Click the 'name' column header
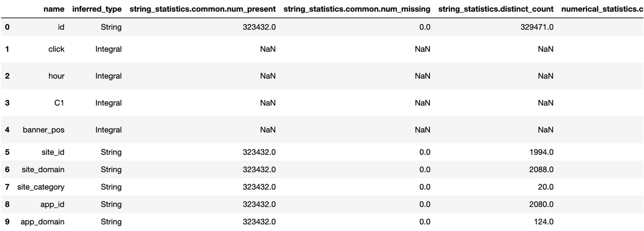Viewport: 644px width, 231px height. point(55,9)
